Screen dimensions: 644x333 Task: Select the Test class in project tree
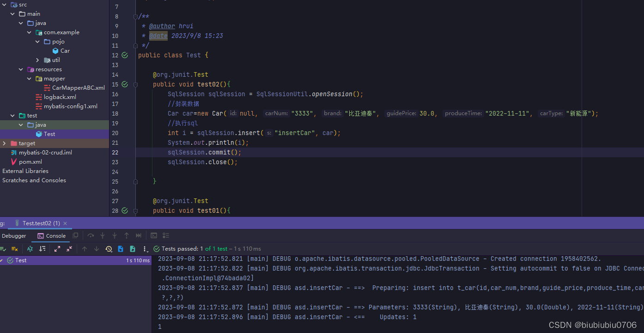tap(45, 134)
